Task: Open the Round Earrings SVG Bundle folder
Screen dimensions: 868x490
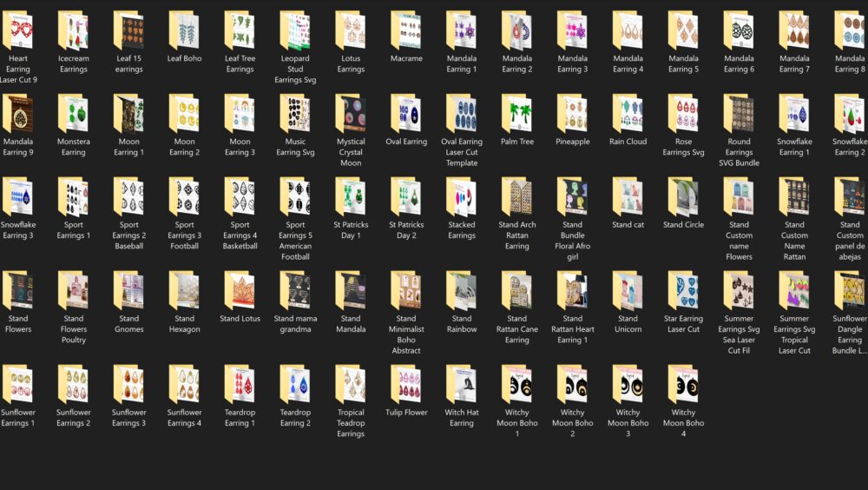Action: [x=739, y=114]
